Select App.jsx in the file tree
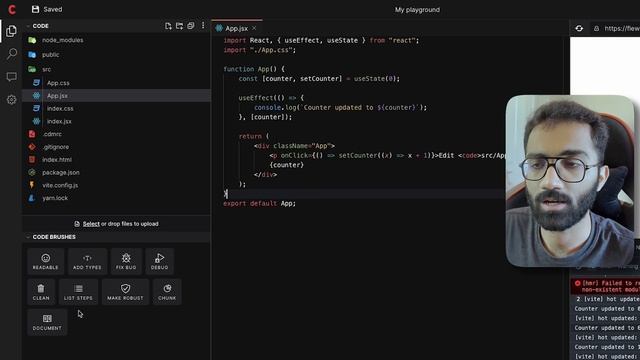Screen dimensions: 640x360 [x=116, y=96]
